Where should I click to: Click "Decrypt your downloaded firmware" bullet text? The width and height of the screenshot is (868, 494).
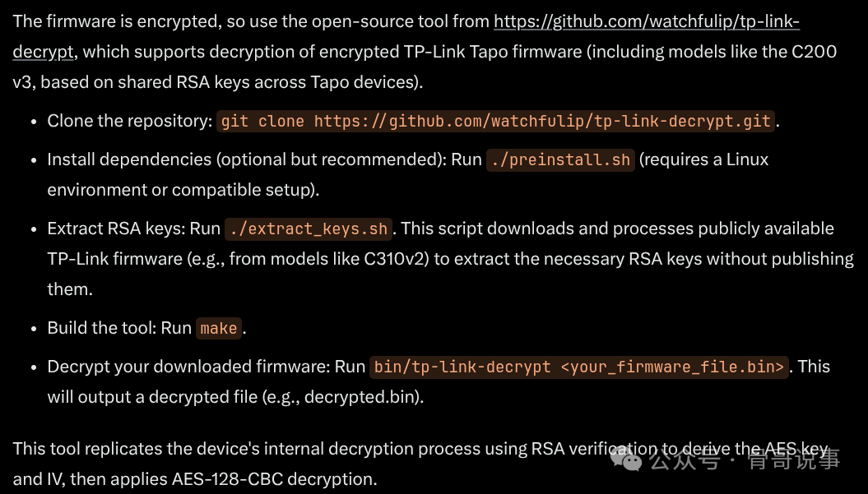point(206,367)
